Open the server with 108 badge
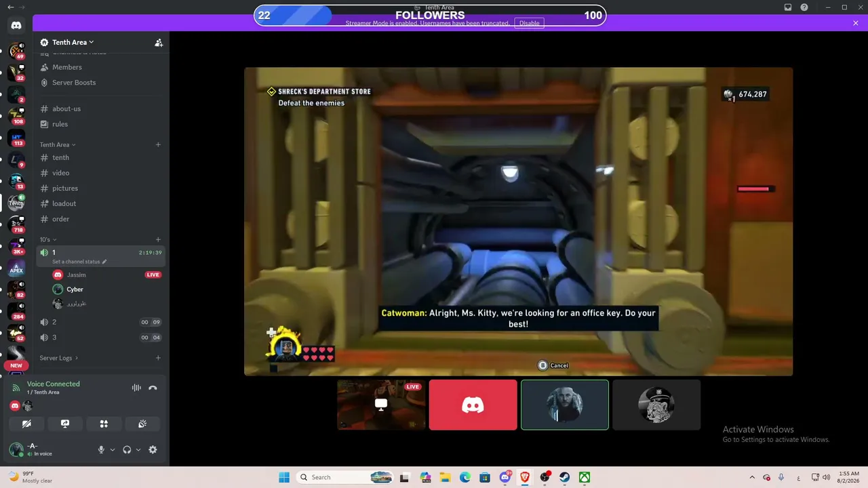This screenshot has width=868, height=488. (16, 116)
